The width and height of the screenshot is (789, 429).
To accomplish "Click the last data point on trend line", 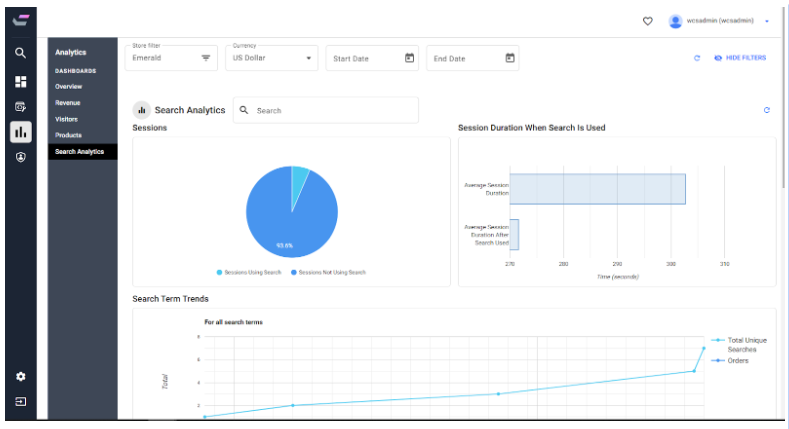I will coord(703,348).
